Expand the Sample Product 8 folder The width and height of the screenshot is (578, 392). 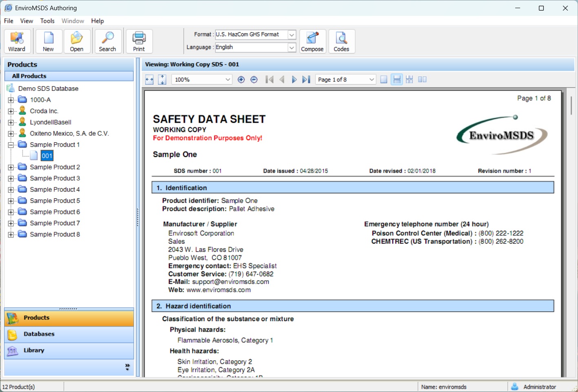tap(11, 234)
